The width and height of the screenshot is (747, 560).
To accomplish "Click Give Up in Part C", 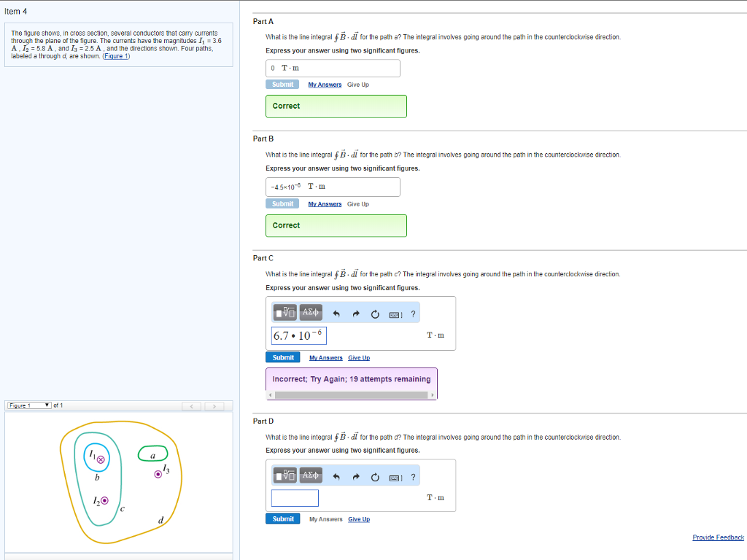I will [358, 357].
